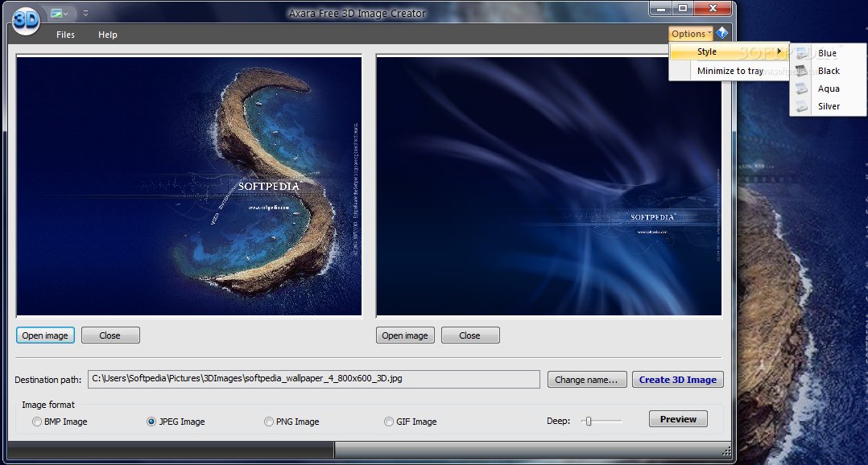Select the Silver style theme
Screen dimensions: 868x465
coord(830,106)
